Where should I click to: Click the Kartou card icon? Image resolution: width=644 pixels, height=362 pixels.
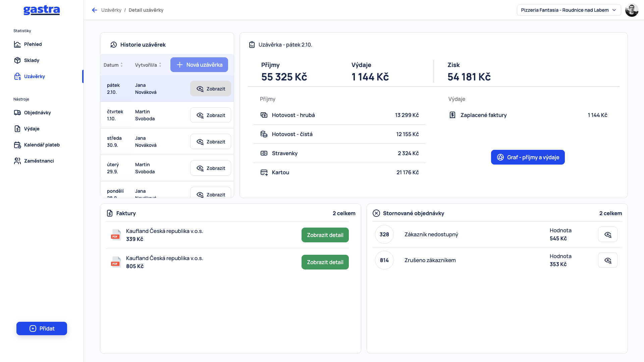[x=264, y=172]
